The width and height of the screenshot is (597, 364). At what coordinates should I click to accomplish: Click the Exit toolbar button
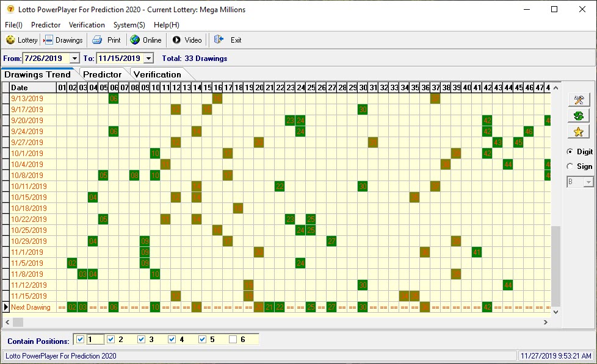(227, 40)
